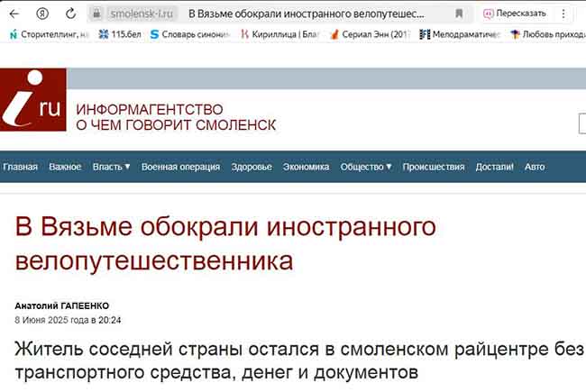This screenshot has width=586, height=392.
Task: Click the browser back arrow
Action: pyautogui.click(x=14, y=14)
